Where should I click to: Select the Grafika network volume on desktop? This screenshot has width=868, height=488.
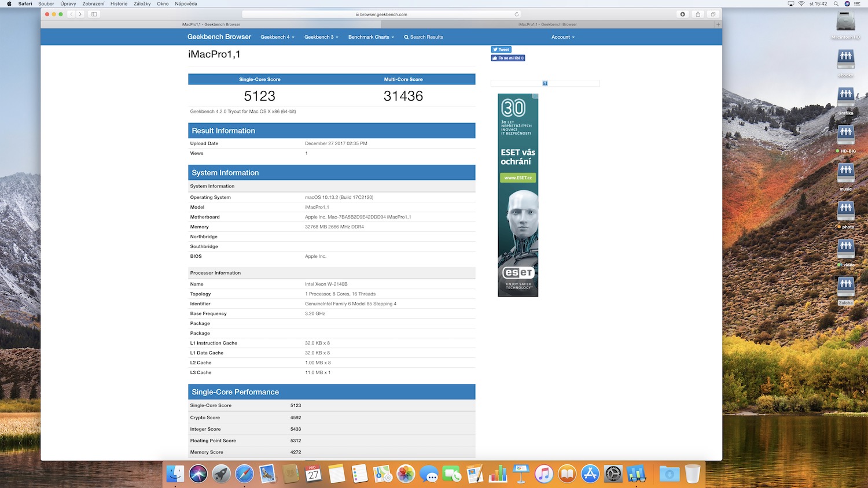click(845, 101)
